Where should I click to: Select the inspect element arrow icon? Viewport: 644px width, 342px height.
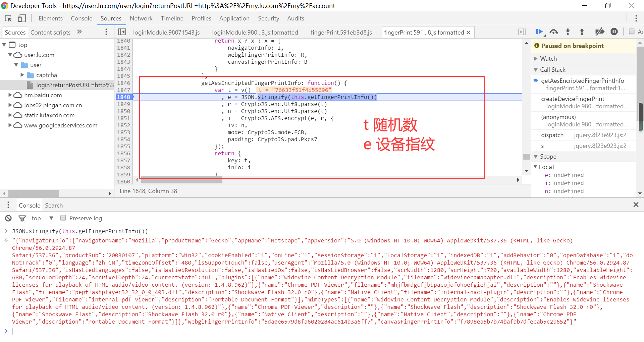click(x=8, y=18)
